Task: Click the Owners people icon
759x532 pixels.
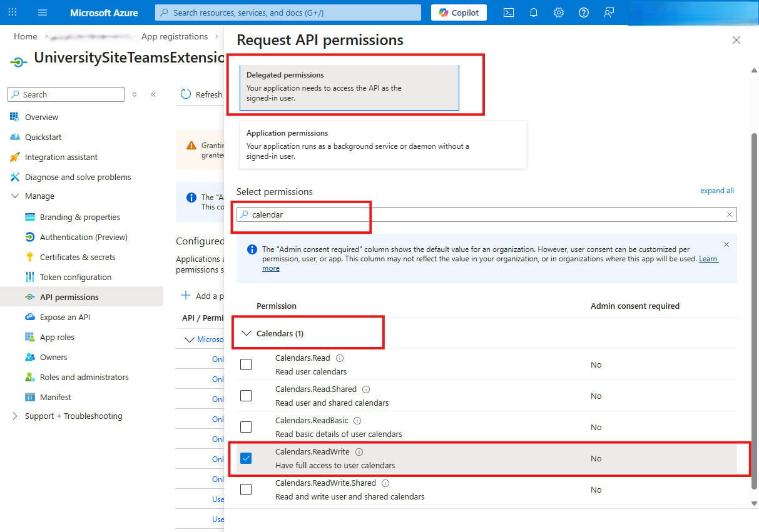Action: 29,357
